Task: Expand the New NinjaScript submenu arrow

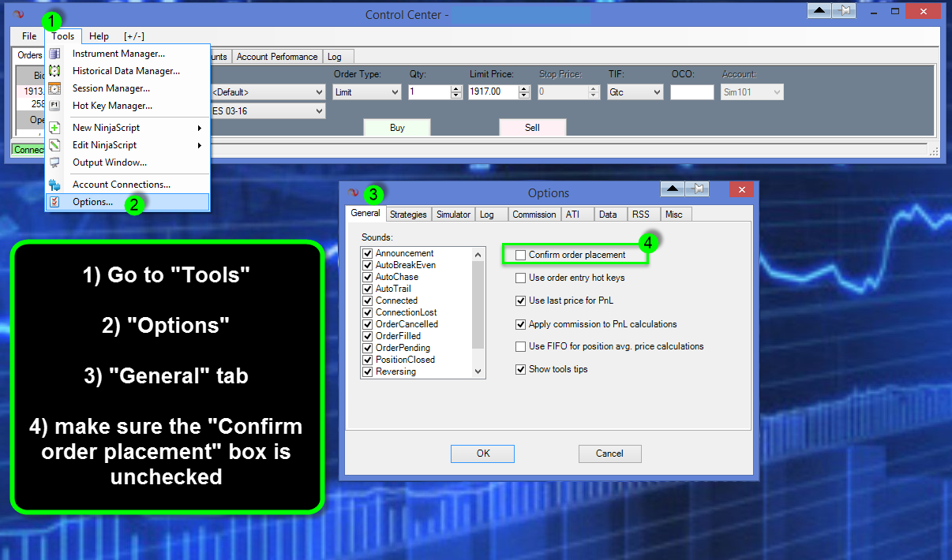Action: point(200,128)
